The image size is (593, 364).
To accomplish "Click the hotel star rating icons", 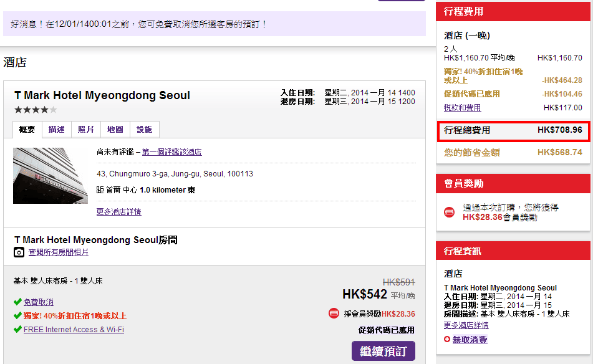I will click(36, 110).
